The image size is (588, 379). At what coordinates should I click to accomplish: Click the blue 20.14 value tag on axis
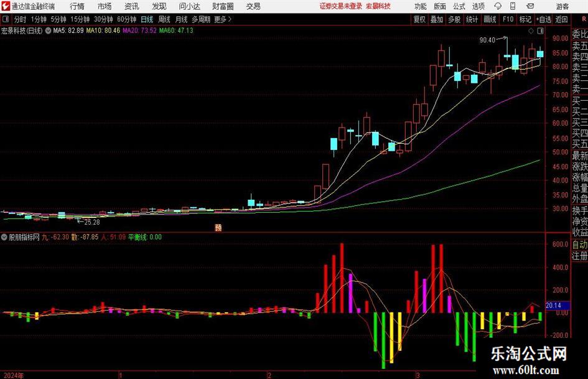click(x=558, y=306)
